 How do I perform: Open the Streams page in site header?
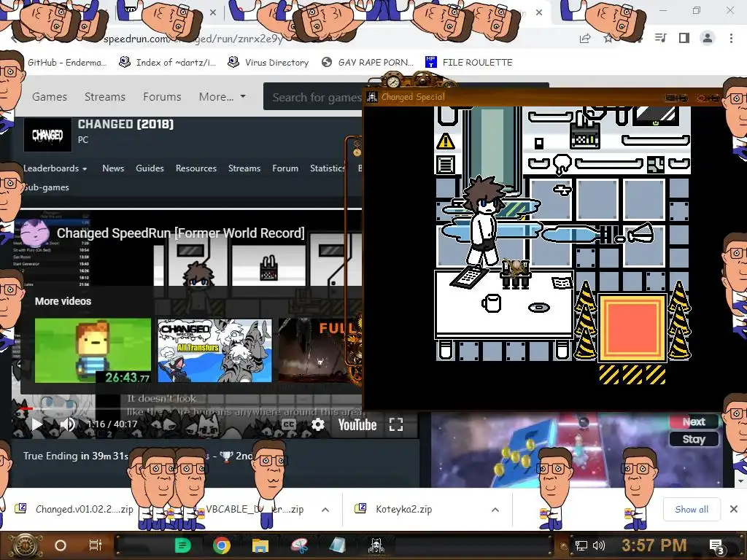pos(105,97)
